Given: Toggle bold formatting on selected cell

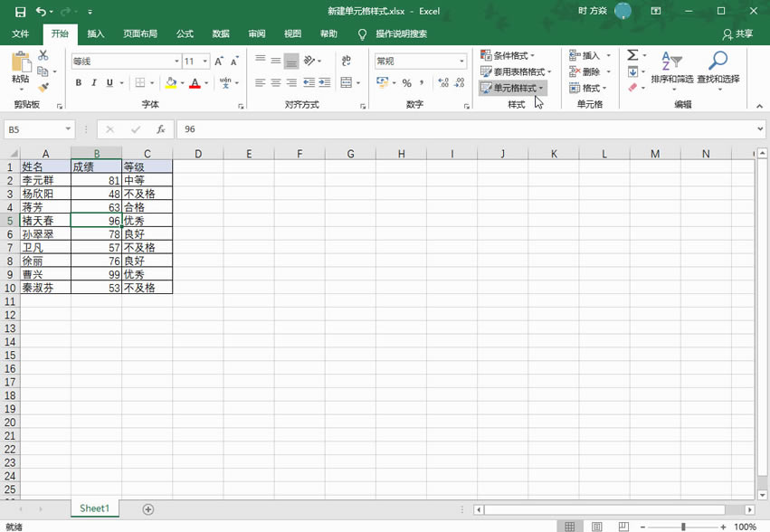Looking at the screenshot, I should 78,82.
